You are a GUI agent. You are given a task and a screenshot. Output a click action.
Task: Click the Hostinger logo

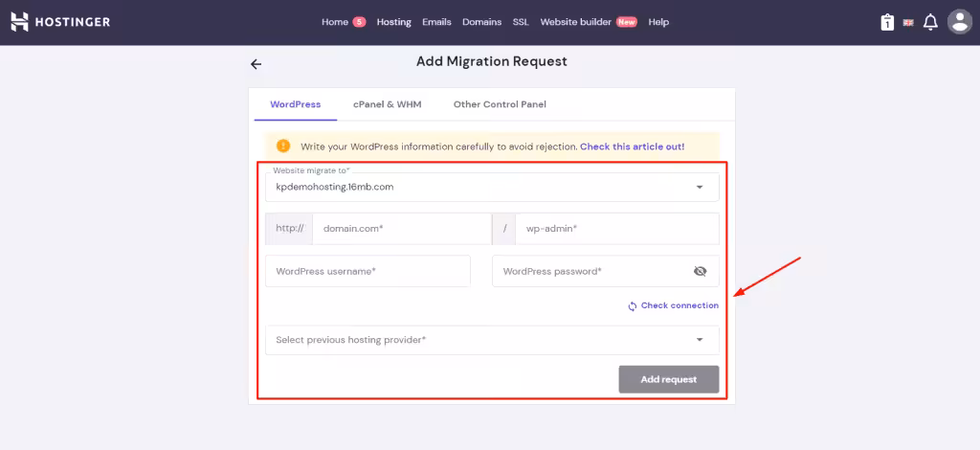coord(60,22)
